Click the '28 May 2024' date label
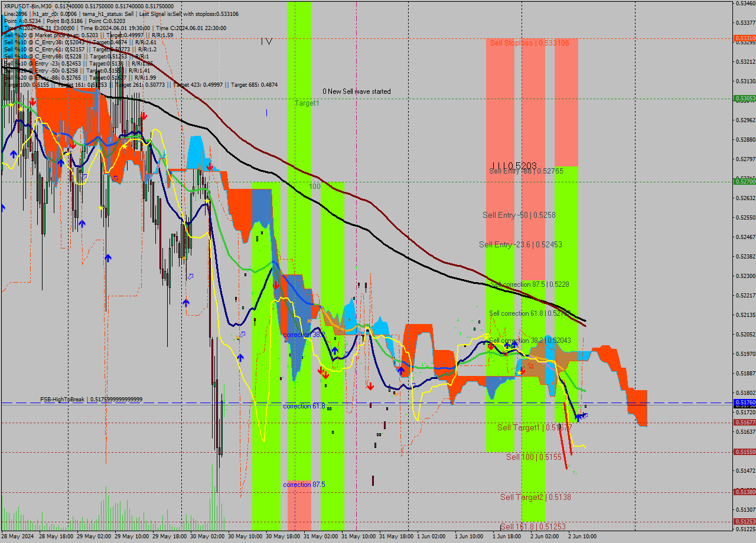The height and width of the screenshot is (543, 756). [x=18, y=537]
